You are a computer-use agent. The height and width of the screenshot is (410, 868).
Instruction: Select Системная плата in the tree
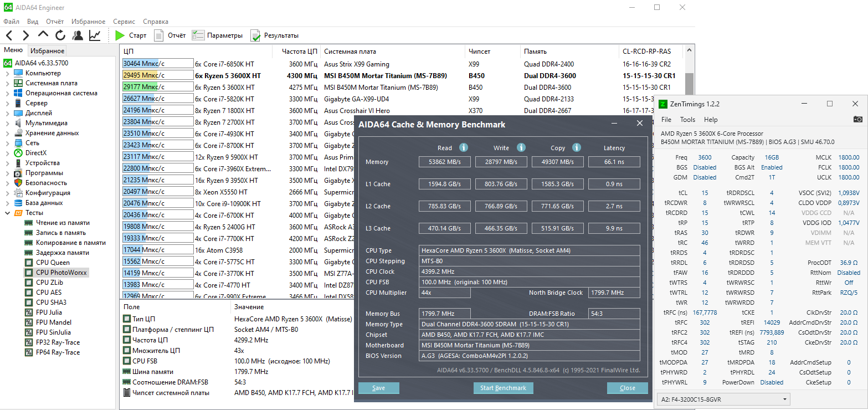point(52,83)
